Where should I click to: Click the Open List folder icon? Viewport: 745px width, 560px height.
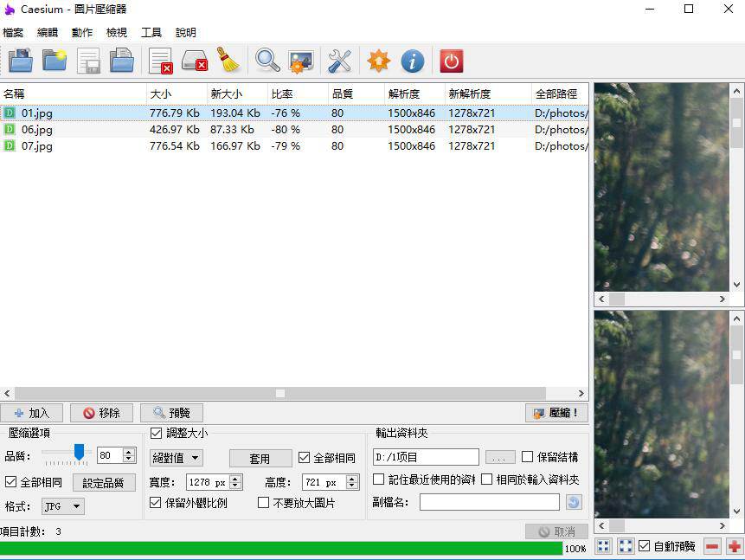(122, 61)
